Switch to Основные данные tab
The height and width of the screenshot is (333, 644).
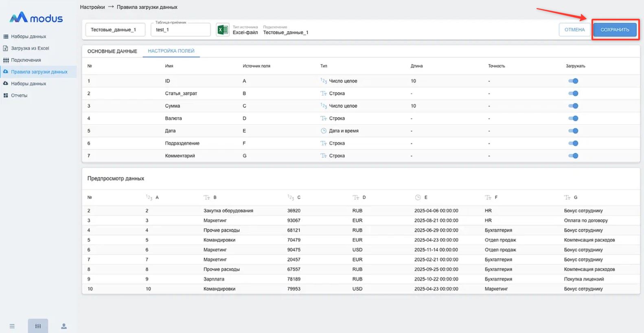pyautogui.click(x=112, y=51)
